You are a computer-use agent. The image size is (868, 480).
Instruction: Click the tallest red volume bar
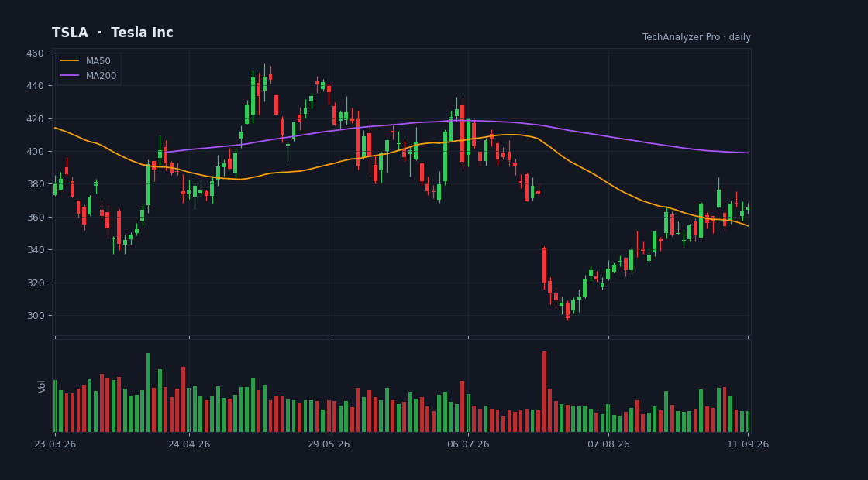[x=544, y=392]
